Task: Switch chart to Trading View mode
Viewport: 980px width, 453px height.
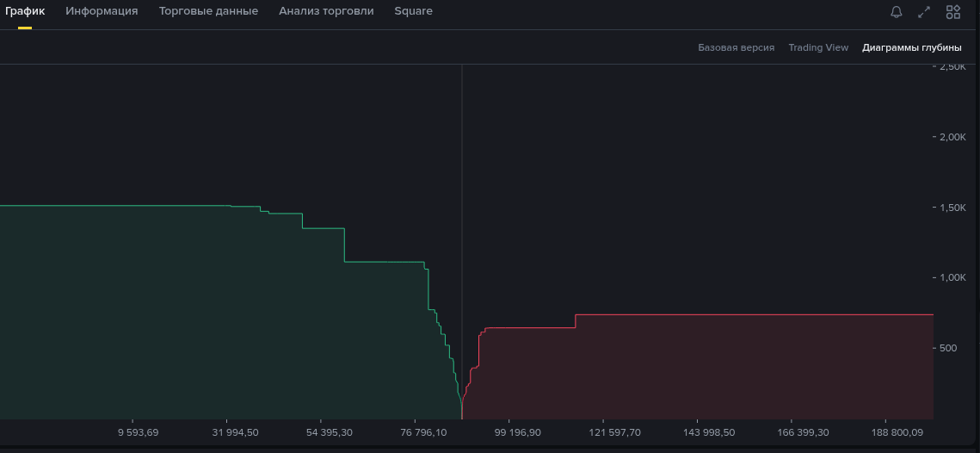Action: point(818,47)
